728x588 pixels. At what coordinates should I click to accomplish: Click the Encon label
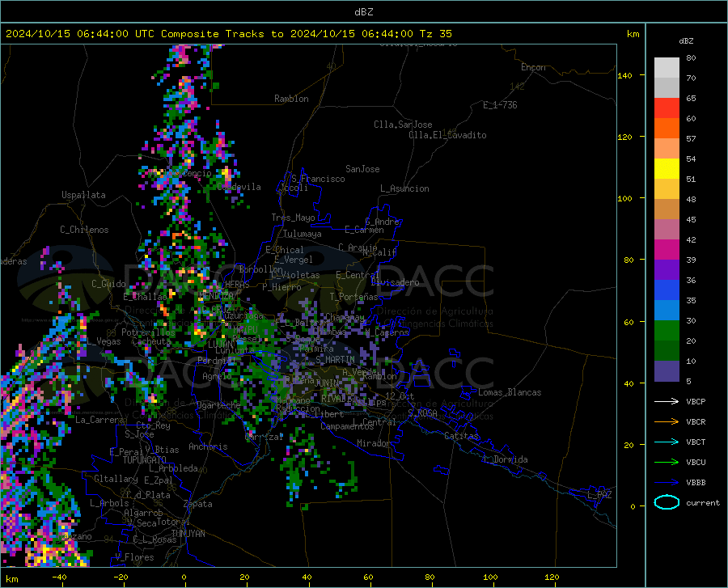[x=533, y=67]
